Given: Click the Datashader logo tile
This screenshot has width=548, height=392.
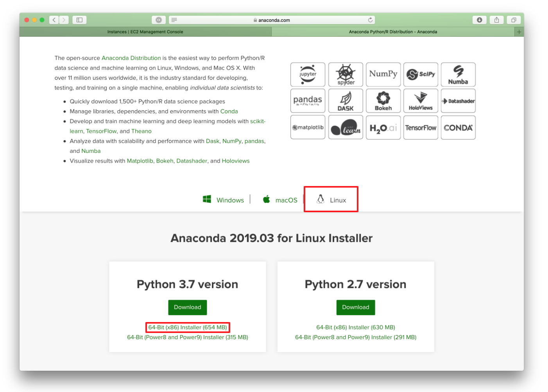Looking at the screenshot, I should coord(458,101).
